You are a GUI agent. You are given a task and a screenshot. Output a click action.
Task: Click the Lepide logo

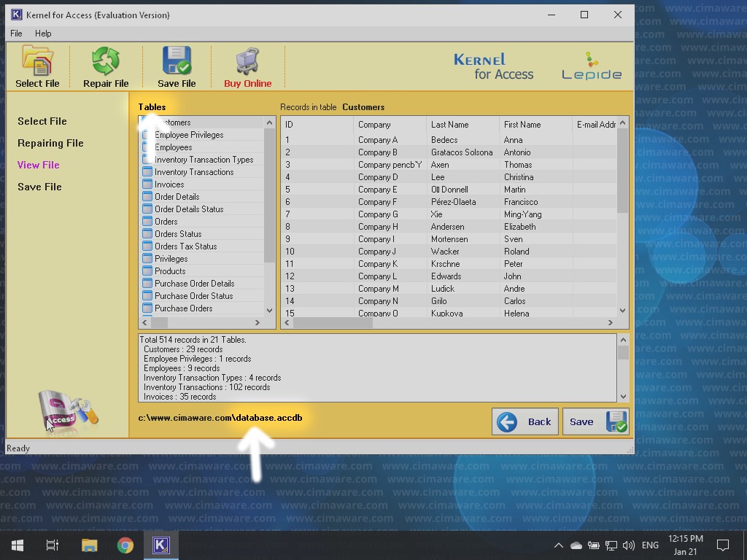click(x=592, y=66)
